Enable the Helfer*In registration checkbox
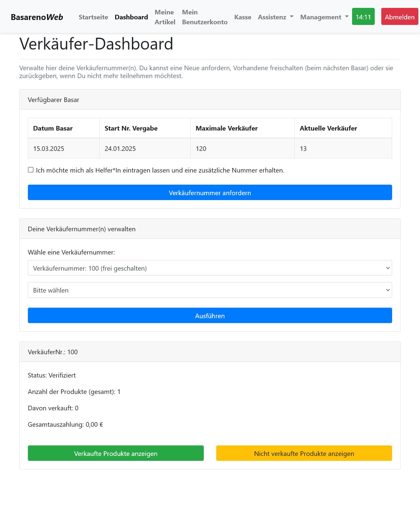Screen dimensions: 420x512 click(x=31, y=170)
